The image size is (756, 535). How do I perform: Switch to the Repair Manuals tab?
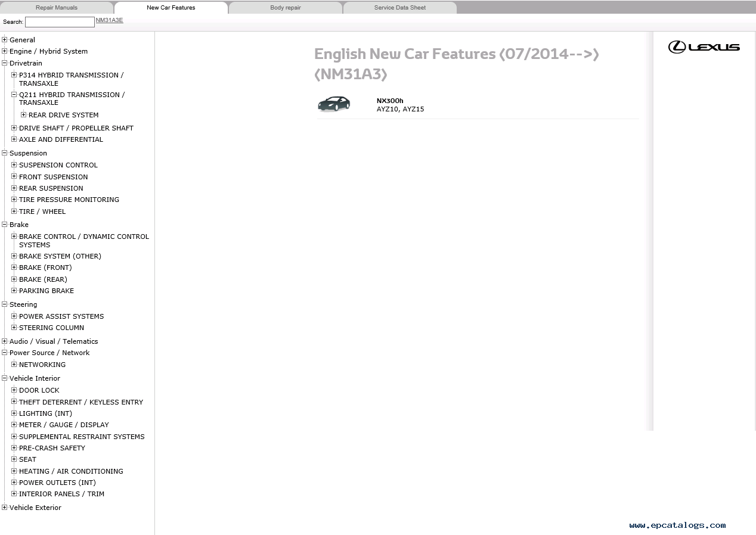(x=57, y=8)
